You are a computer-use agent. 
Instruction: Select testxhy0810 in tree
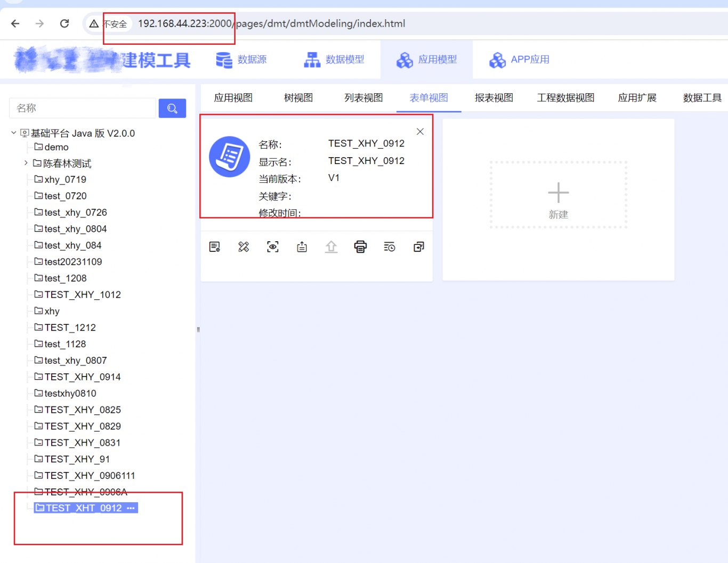[x=66, y=394]
